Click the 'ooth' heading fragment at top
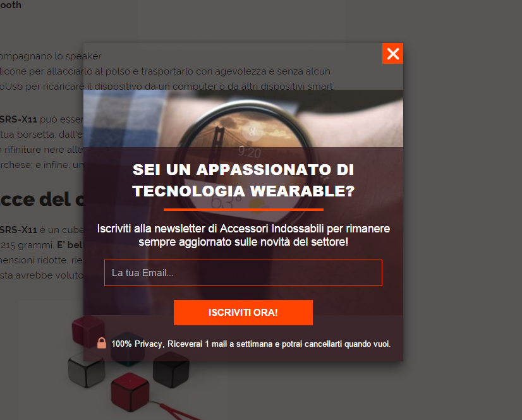 (10, 5)
